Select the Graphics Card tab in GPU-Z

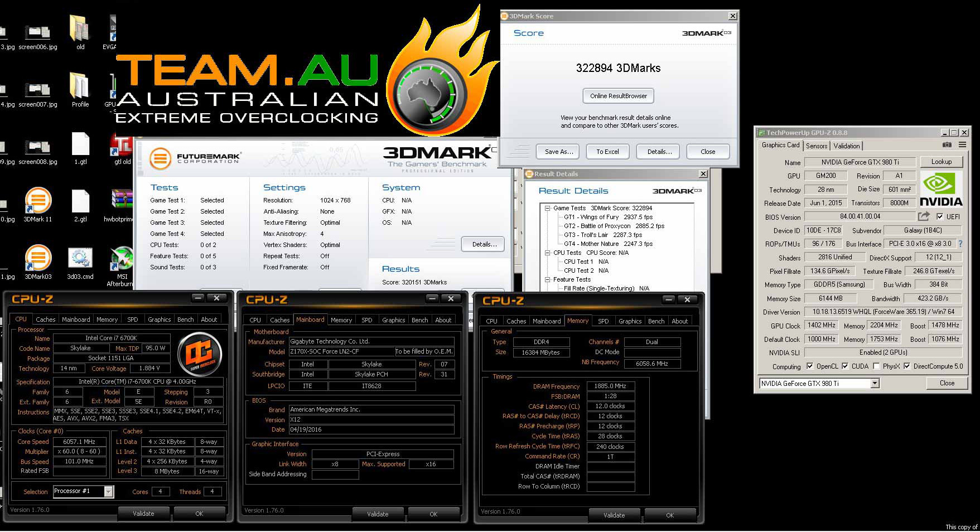tap(780, 145)
